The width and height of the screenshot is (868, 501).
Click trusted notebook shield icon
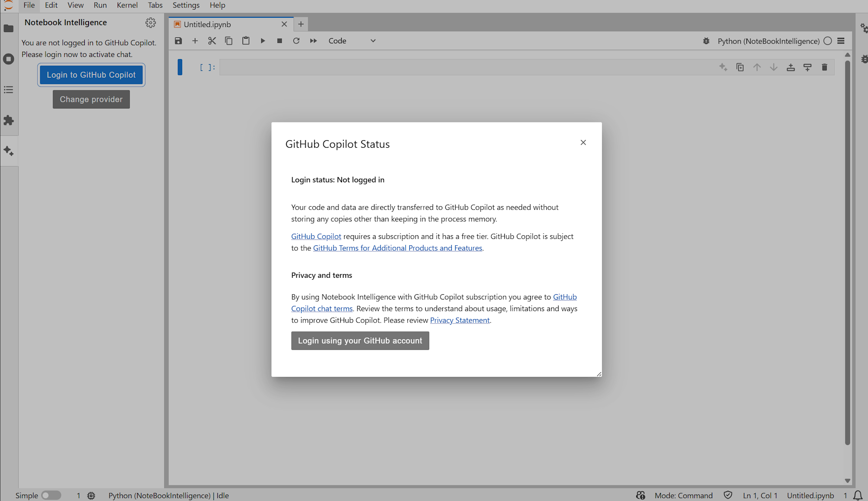pyautogui.click(x=728, y=495)
